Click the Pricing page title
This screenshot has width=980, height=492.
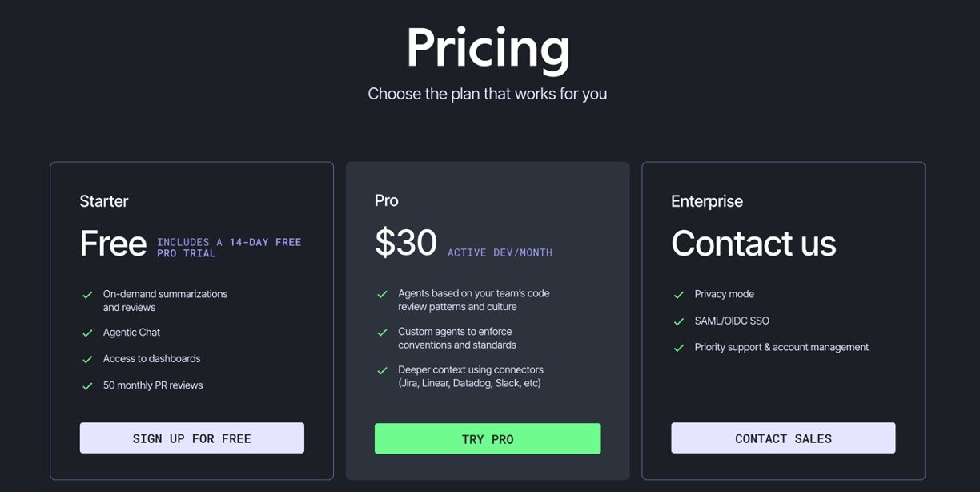tap(488, 48)
